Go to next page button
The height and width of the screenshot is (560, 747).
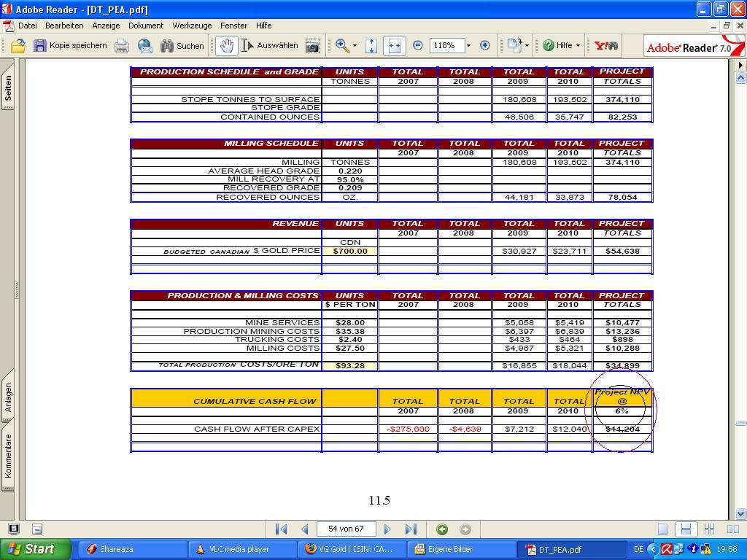tap(387, 529)
